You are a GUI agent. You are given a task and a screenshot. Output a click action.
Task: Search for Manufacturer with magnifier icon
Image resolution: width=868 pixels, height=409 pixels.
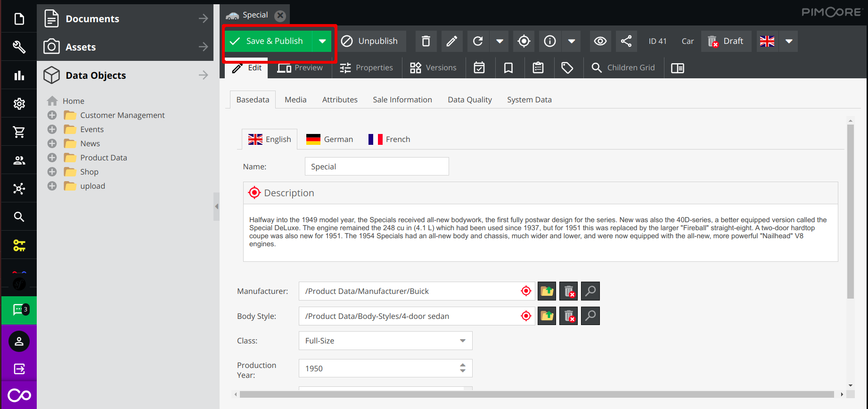590,291
